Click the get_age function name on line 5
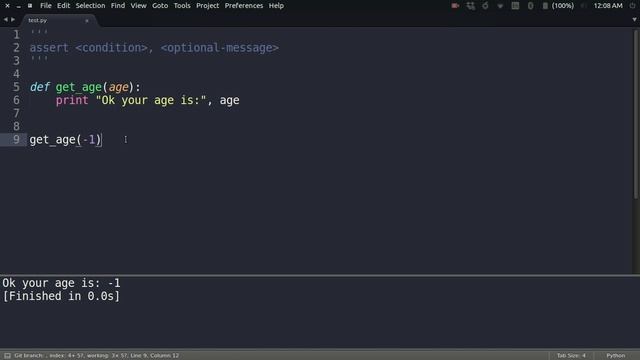640x360 pixels. pyautogui.click(x=78, y=87)
